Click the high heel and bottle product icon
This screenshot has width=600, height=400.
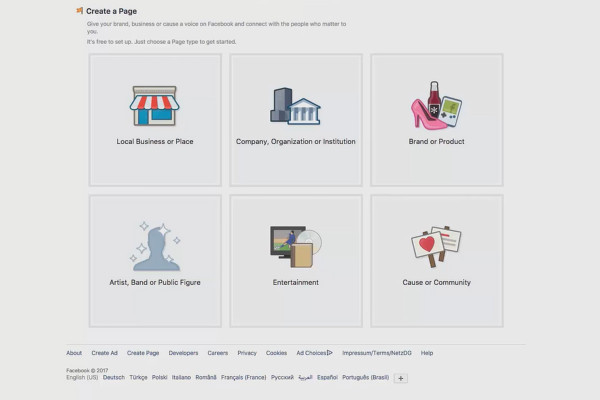click(436, 105)
